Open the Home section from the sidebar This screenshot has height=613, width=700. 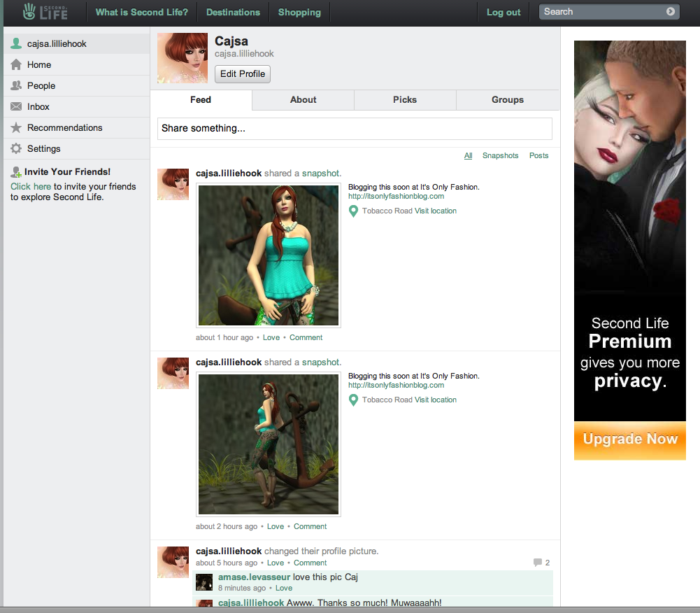(15, 64)
